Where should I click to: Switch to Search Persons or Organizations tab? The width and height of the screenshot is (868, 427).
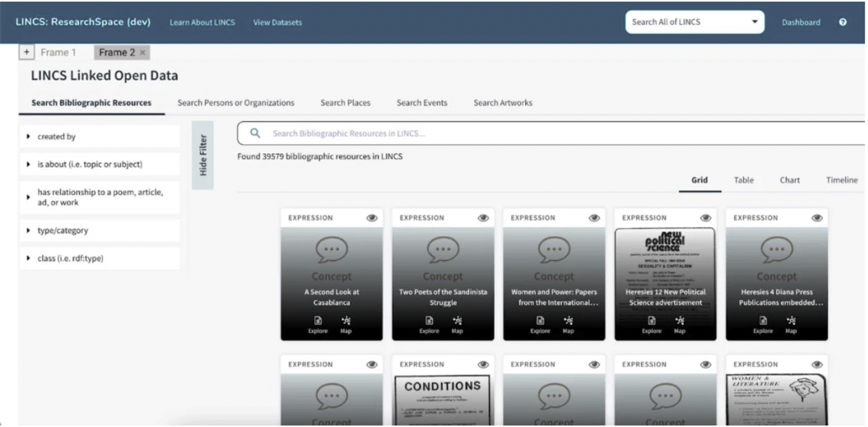pos(236,103)
